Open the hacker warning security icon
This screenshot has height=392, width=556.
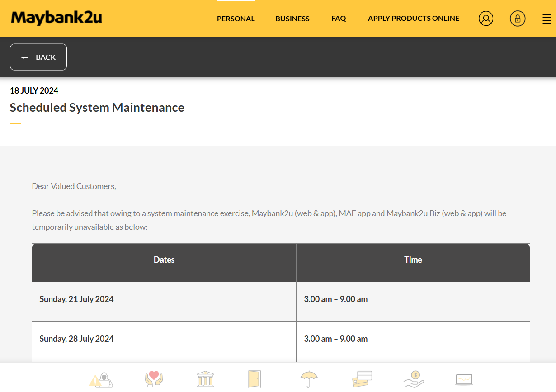(101, 379)
